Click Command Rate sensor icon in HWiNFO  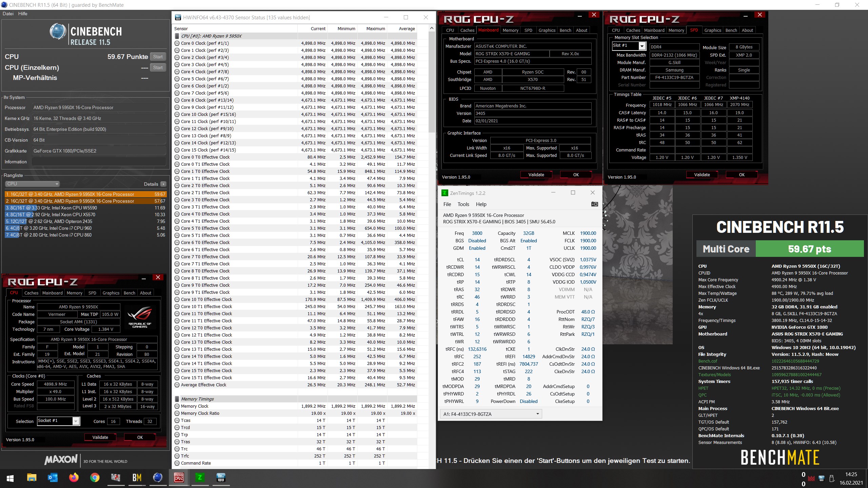point(177,463)
